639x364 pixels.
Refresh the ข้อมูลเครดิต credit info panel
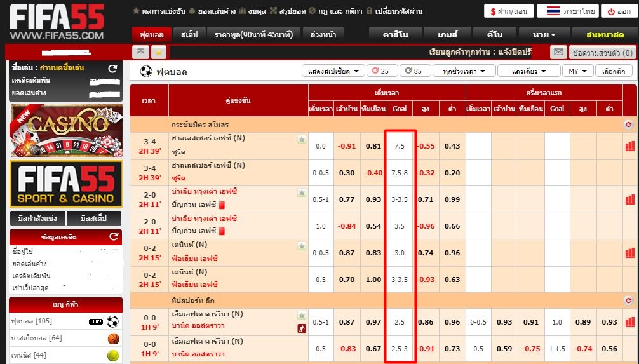[114, 236]
